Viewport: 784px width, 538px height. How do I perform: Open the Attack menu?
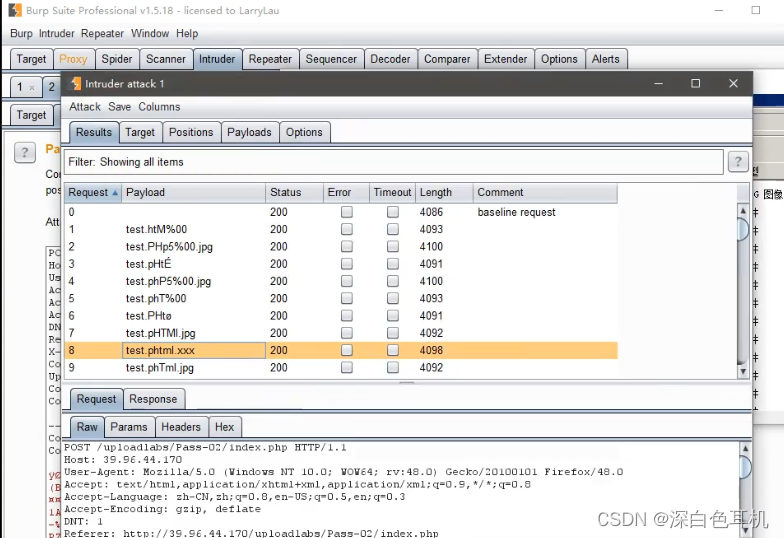85,106
